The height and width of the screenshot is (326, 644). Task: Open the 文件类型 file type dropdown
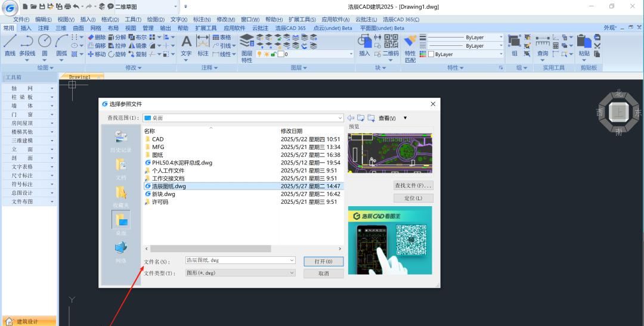pyautogui.click(x=292, y=273)
